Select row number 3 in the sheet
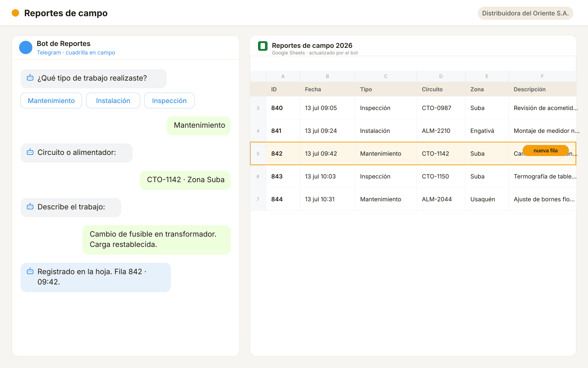This screenshot has width=588, height=368. [258, 108]
